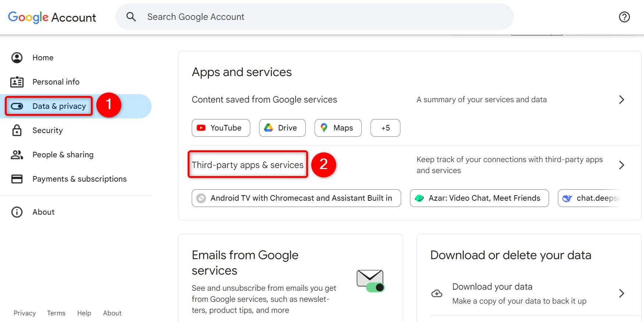
Task: Open the Android TV with Chromecast chip
Action: tap(296, 198)
